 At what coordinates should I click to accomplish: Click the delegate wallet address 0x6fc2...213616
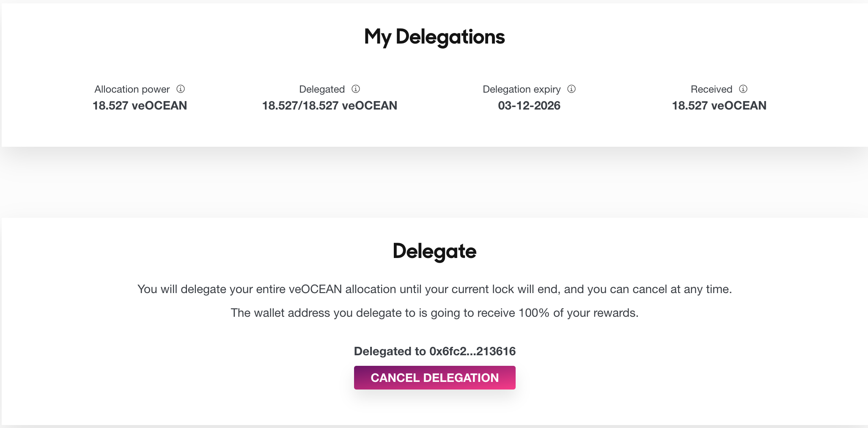click(x=472, y=351)
